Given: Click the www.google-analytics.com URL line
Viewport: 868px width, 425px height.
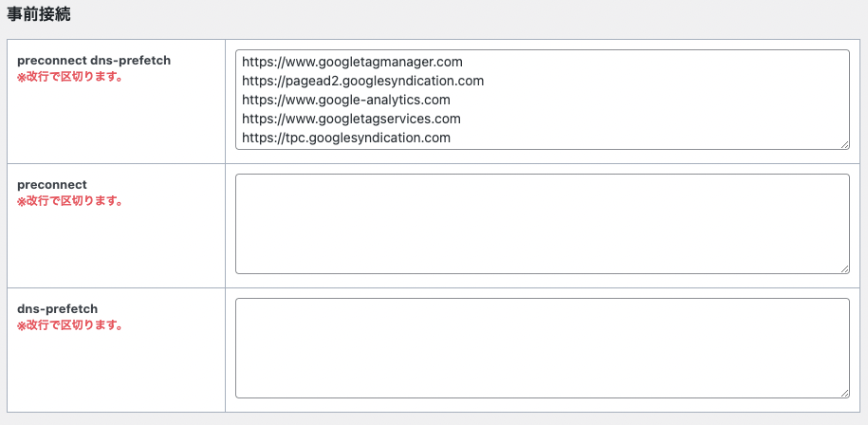Looking at the screenshot, I should click(345, 100).
